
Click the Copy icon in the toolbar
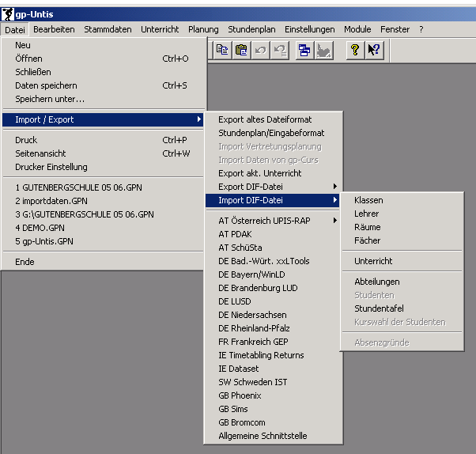223,50
